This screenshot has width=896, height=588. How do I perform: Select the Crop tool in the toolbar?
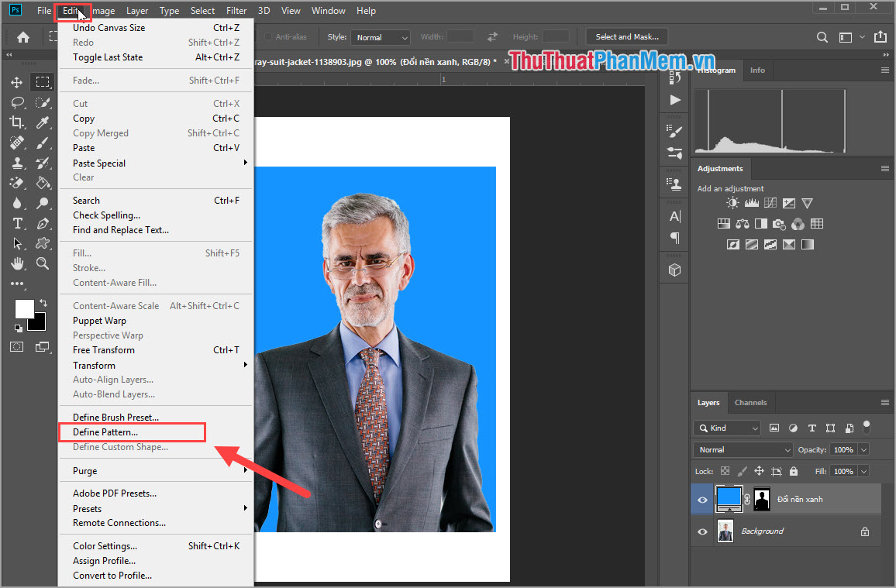click(16, 122)
